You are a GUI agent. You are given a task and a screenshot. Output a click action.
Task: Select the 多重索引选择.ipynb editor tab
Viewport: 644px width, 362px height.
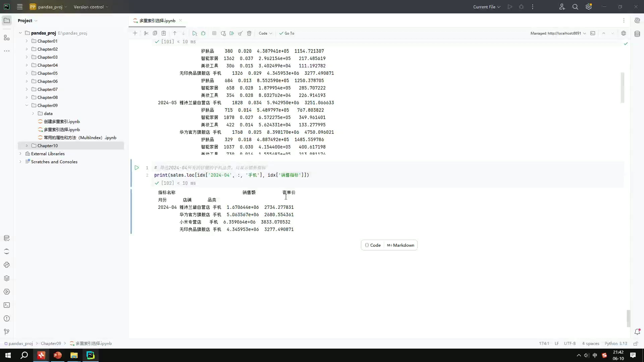157,20
